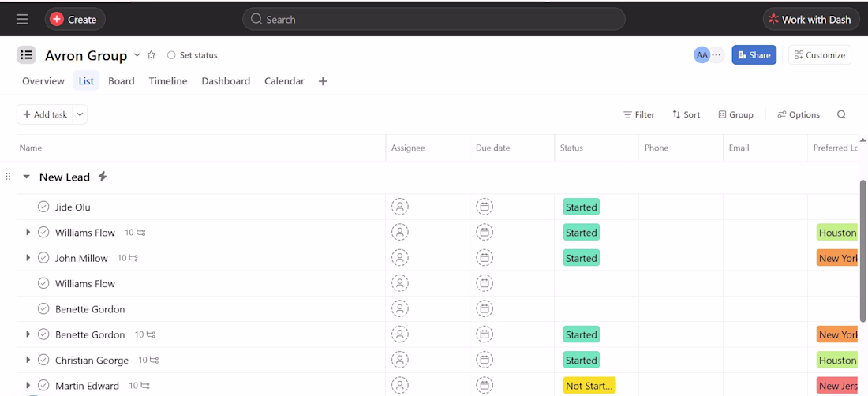Screen dimensions: 868x396
Task: Open the hamburger sidebar menu
Action: 22,20
